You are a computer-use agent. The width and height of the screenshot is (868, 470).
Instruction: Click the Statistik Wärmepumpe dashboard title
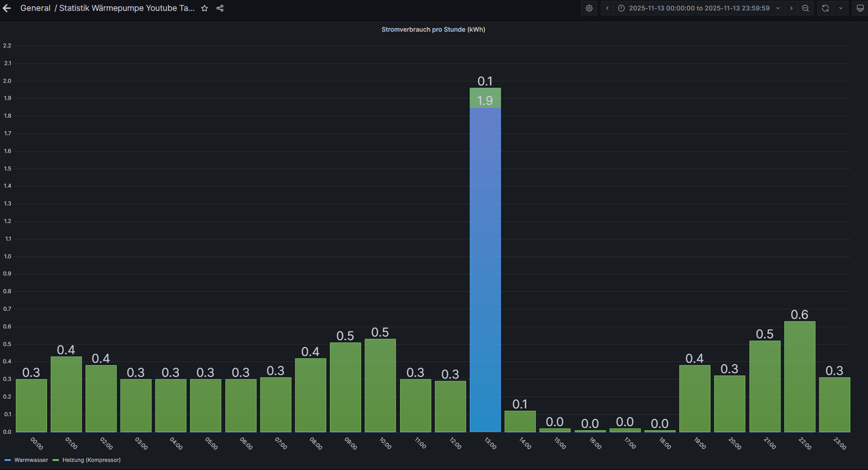click(x=127, y=8)
